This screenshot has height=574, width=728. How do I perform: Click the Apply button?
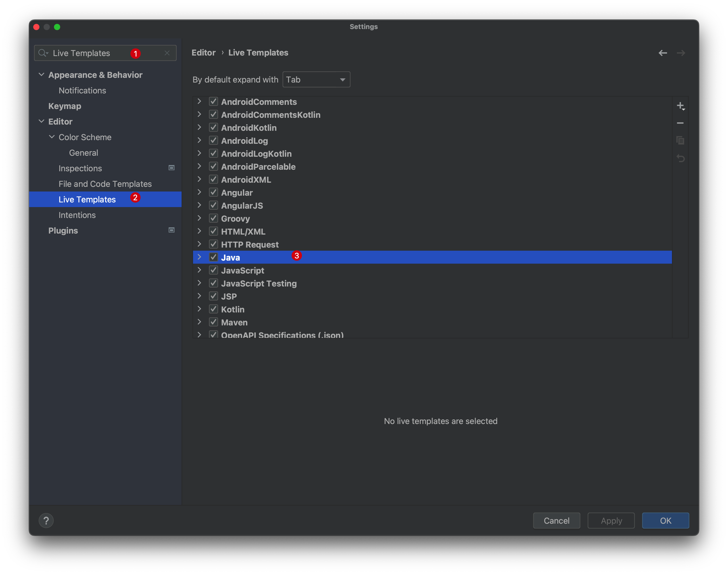point(612,520)
